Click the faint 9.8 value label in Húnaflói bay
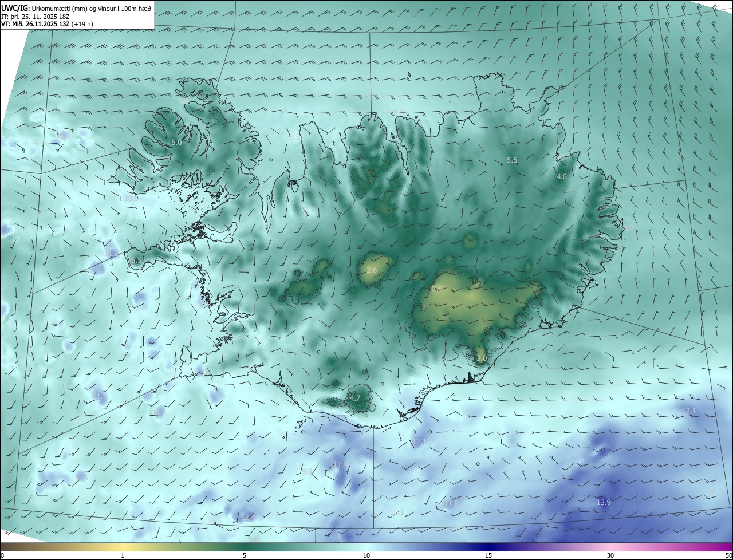The image size is (733, 560). pos(295,137)
